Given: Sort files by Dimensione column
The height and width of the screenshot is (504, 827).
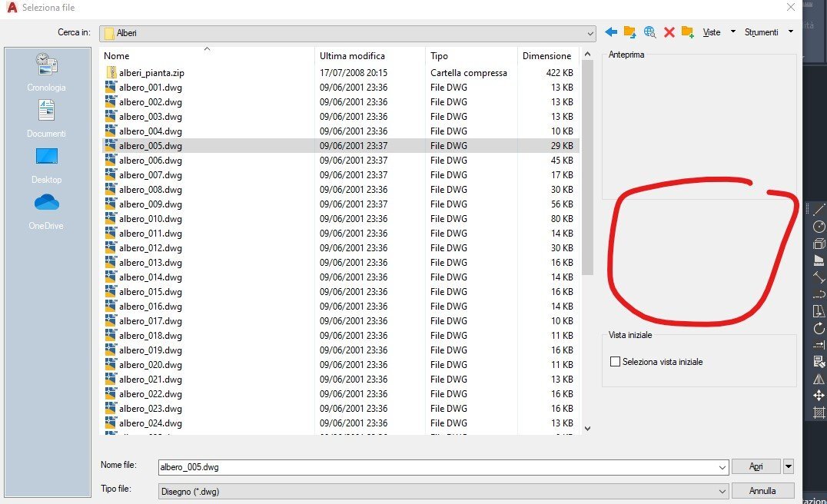Looking at the screenshot, I should tap(548, 55).
